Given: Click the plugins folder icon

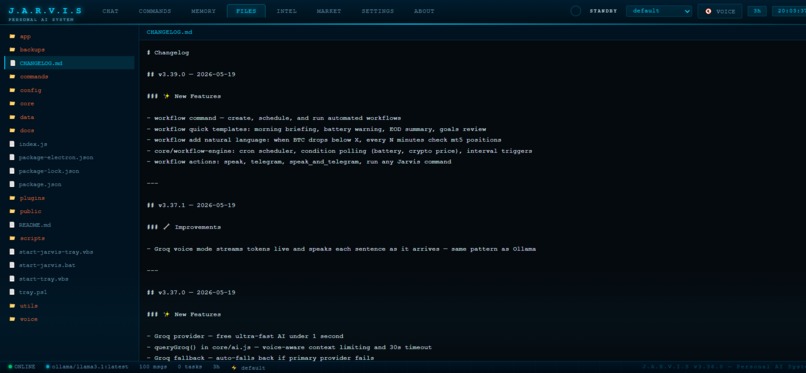Looking at the screenshot, I should (12, 198).
